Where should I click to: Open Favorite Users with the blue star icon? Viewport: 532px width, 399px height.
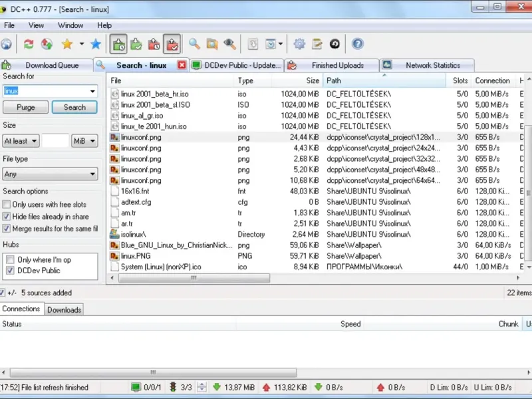tap(96, 44)
